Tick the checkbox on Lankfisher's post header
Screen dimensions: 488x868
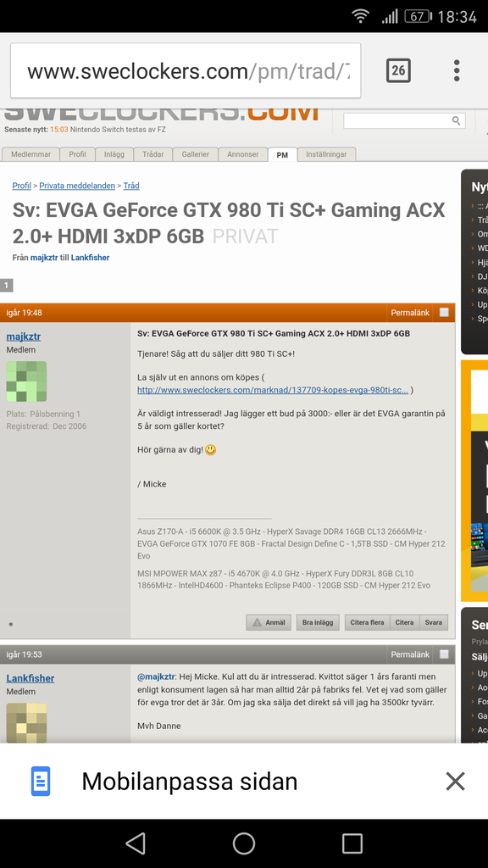pos(444,654)
